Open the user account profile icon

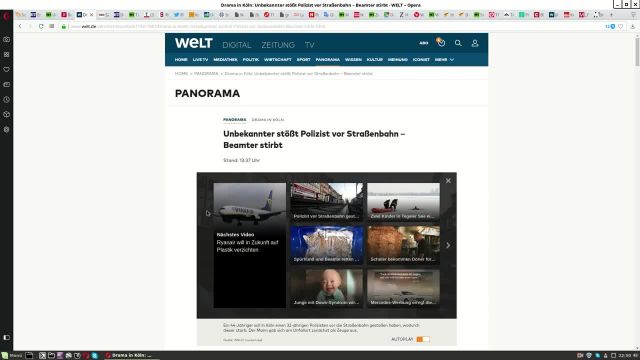[x=475, y=43]
